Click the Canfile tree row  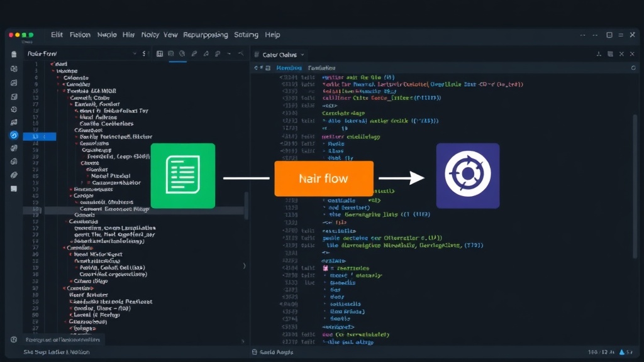tap(106, 124)
